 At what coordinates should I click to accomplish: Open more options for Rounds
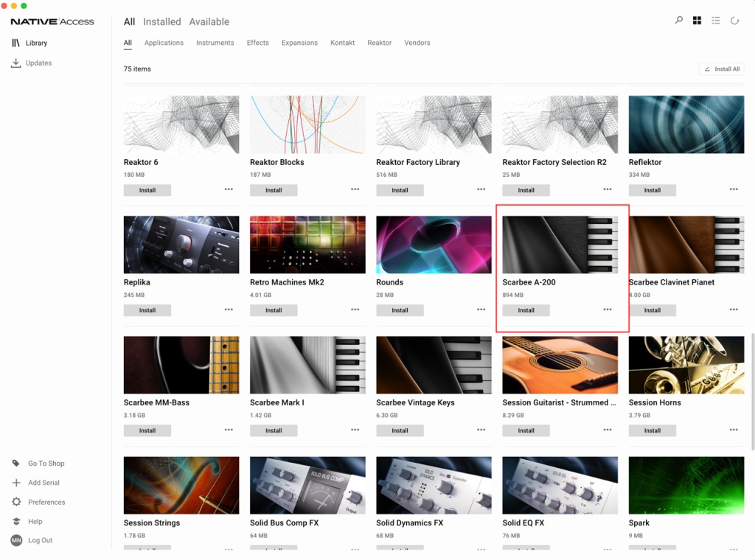point(481,309)
